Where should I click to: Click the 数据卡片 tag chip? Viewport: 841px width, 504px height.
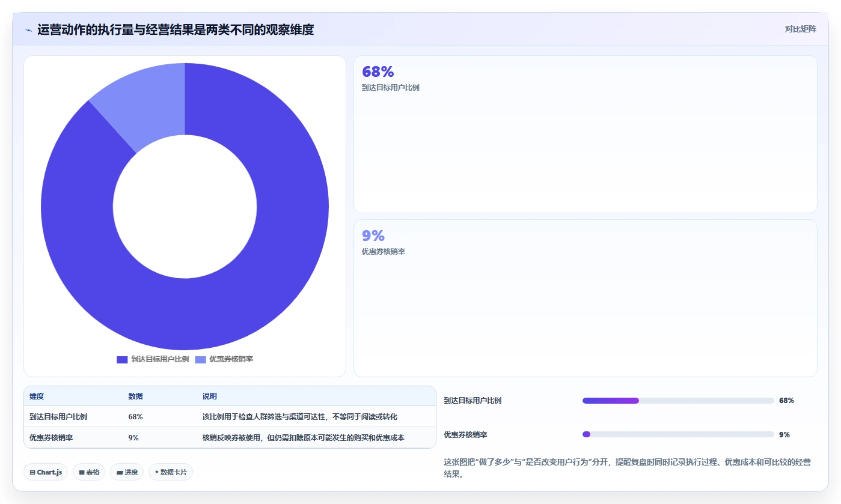(x=171, y=472)
